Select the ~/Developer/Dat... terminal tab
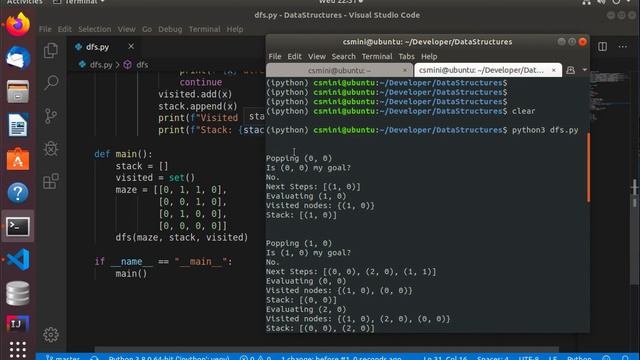 click(x=488, y=70)
